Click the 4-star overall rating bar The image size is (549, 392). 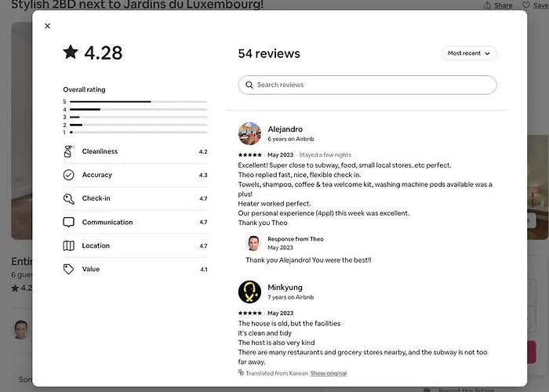point(138,110)
